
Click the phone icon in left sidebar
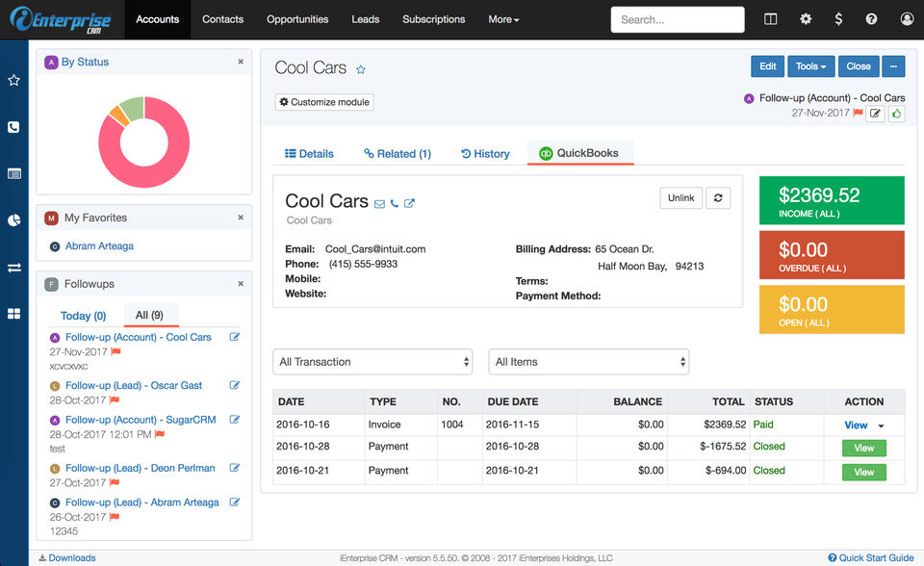(x=13, y=127)
